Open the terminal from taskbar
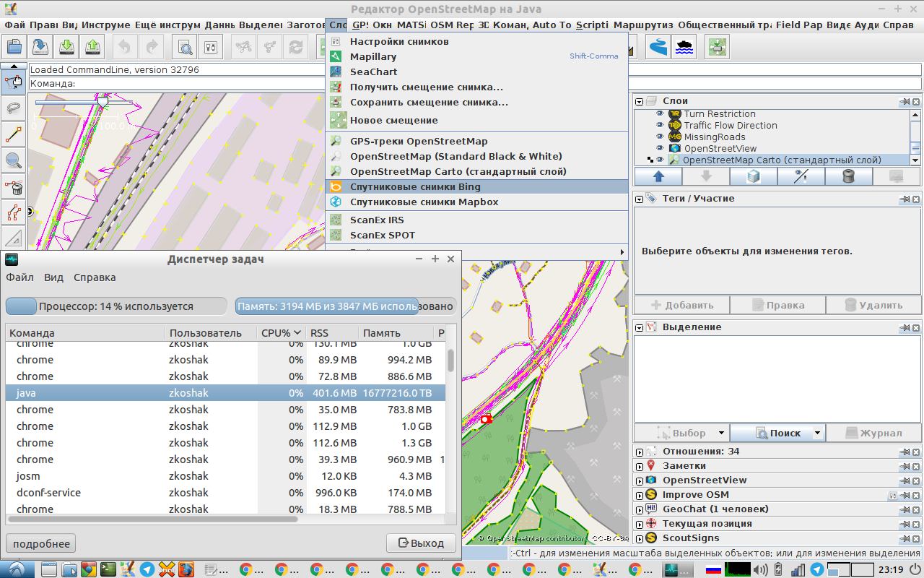 coord(108,569)
